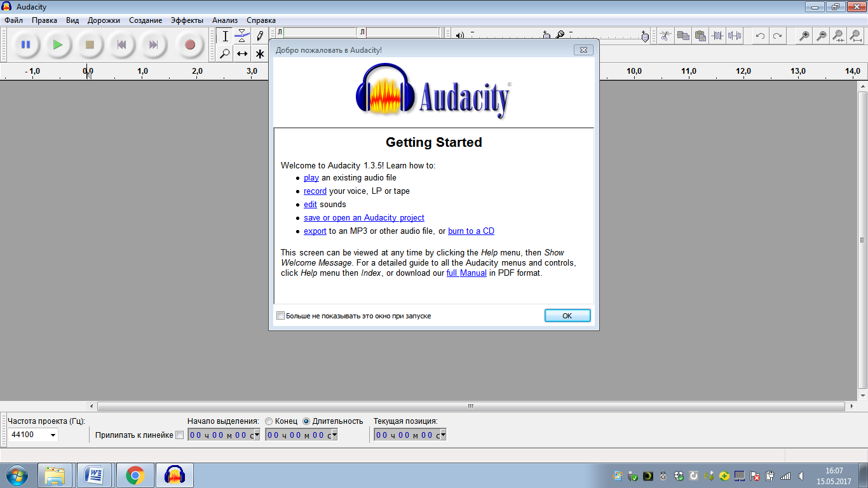Open the Анализ menu
868x488 pixels.
coord(225,20)
